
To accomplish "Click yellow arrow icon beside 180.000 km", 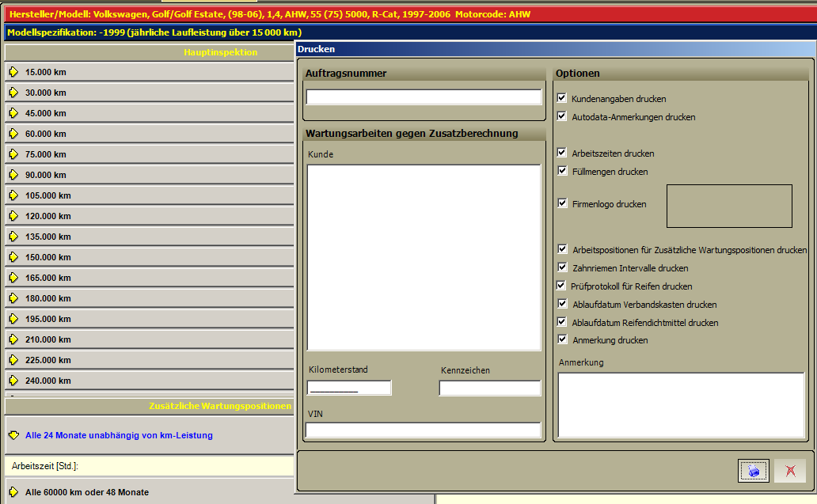I will tap(14, 298).
